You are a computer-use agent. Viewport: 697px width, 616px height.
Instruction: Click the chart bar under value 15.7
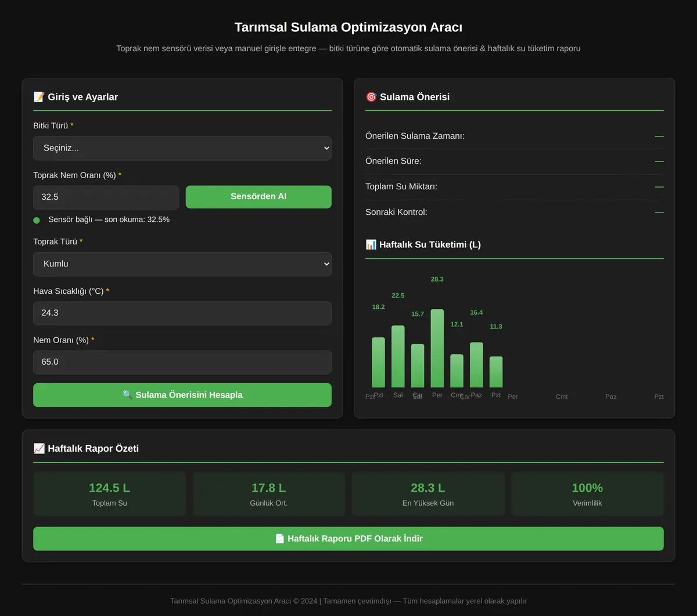[x=418, y=366]
